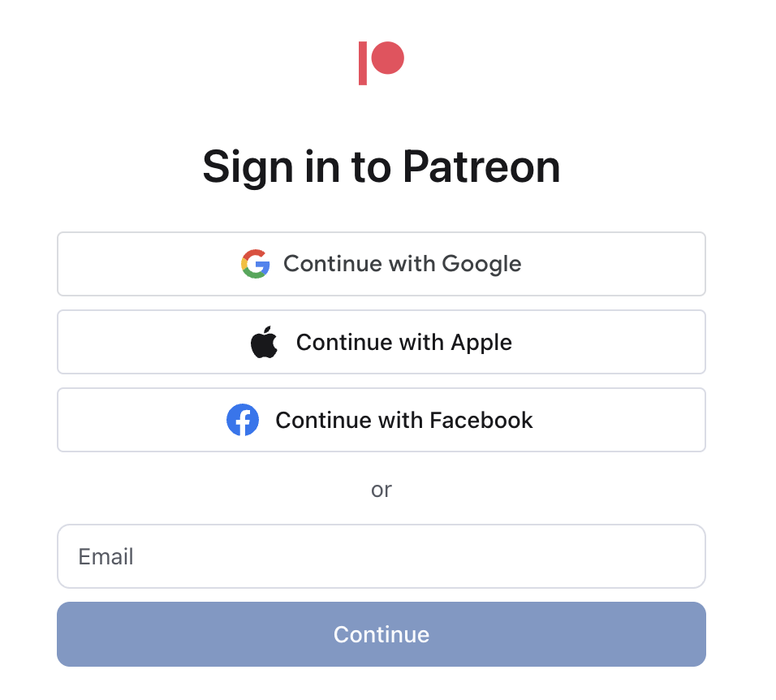Click the Sign in to Patreon heading
Image resolution: width=776 pixels, height=700 pixels.
(382, 166)
